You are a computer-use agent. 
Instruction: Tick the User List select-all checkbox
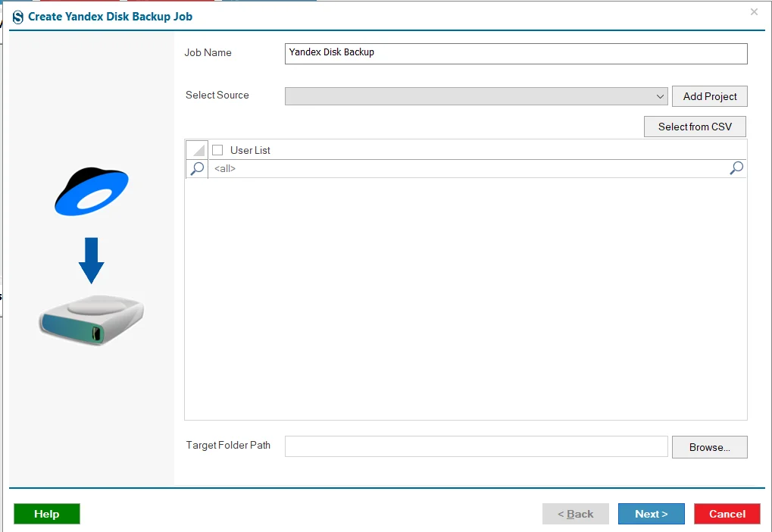217,150
